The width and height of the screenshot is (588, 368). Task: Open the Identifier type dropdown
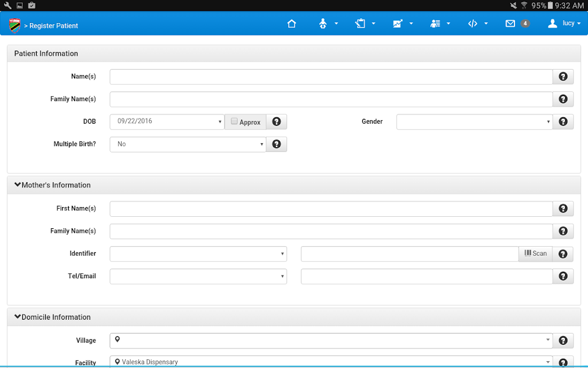click(x=198, y=254)
